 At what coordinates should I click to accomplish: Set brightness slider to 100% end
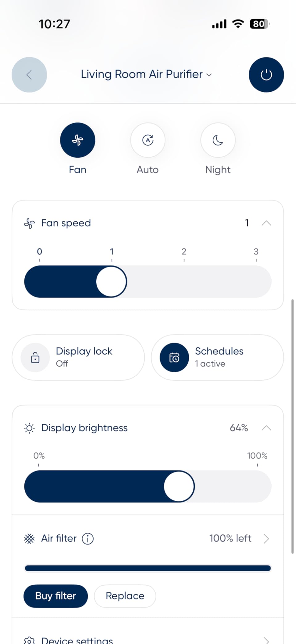(x=257, y=486)
